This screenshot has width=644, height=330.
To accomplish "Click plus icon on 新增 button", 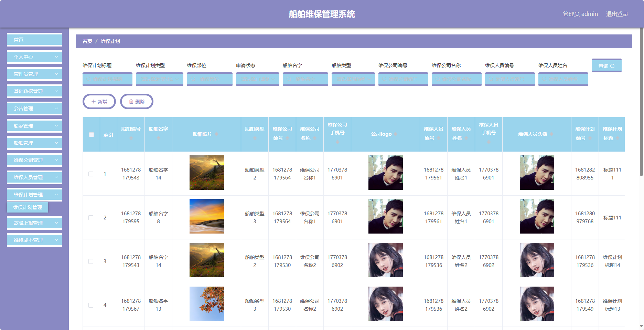I will click(x=93, y=102).
